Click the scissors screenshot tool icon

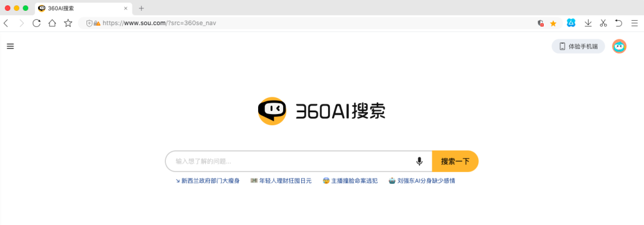603,23
